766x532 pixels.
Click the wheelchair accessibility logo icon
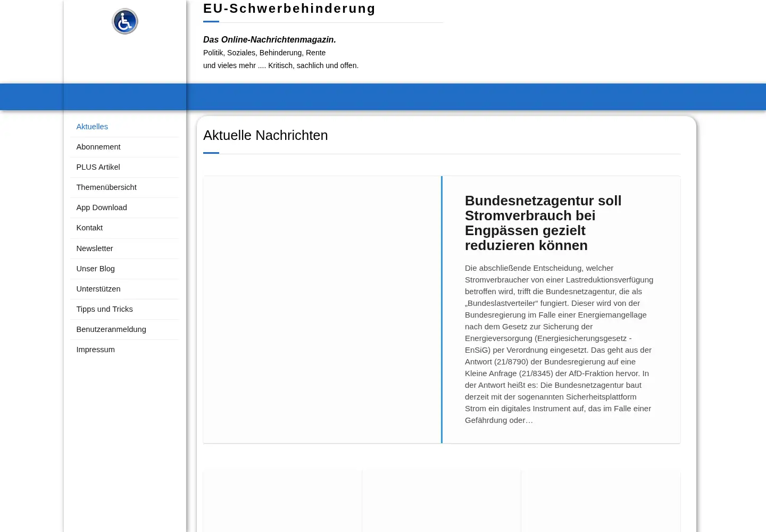125,21
